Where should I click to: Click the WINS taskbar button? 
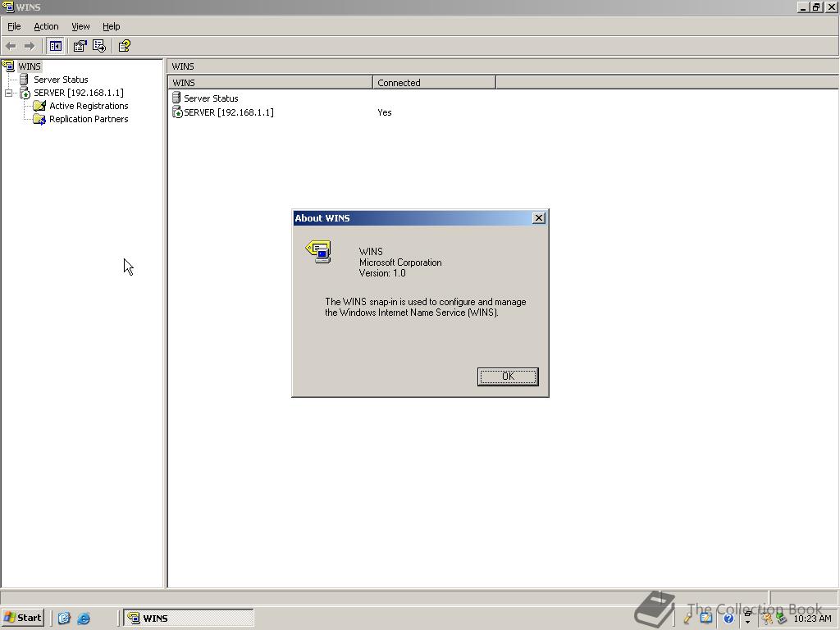click(x=189, y=618)
